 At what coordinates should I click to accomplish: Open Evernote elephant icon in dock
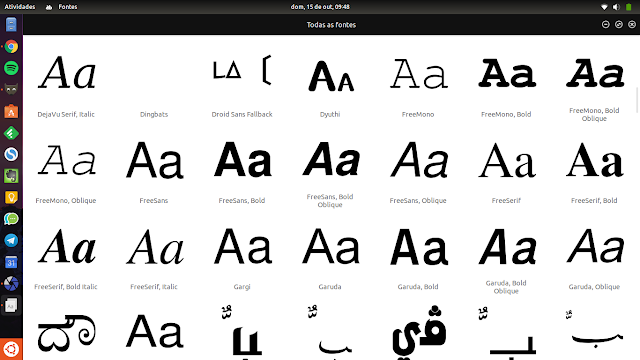[x=11, y=176]
